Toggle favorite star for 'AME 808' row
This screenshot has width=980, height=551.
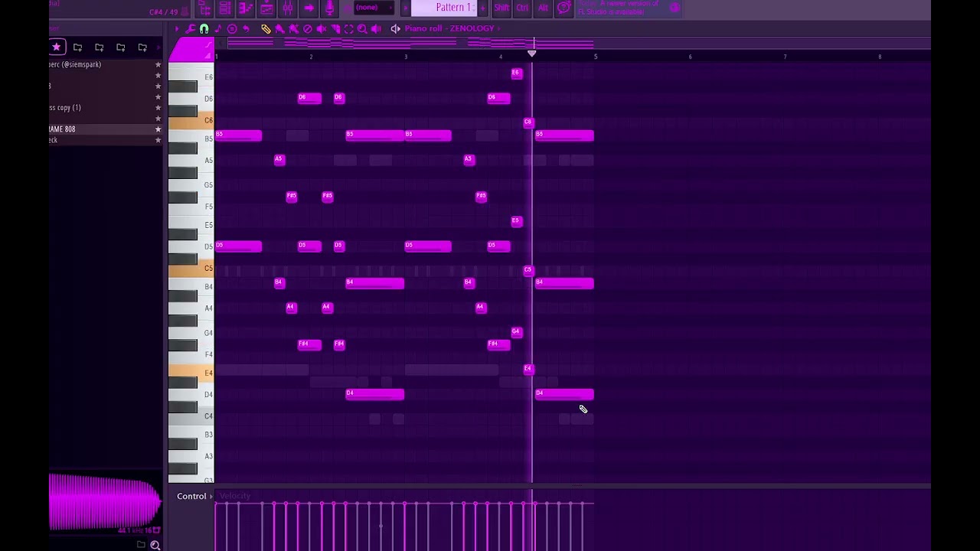(158, 129)
